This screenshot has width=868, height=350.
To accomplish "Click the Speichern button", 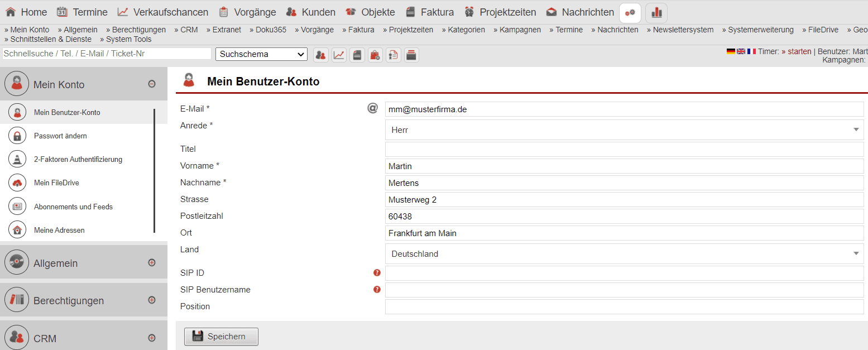I will pos(221,337).
